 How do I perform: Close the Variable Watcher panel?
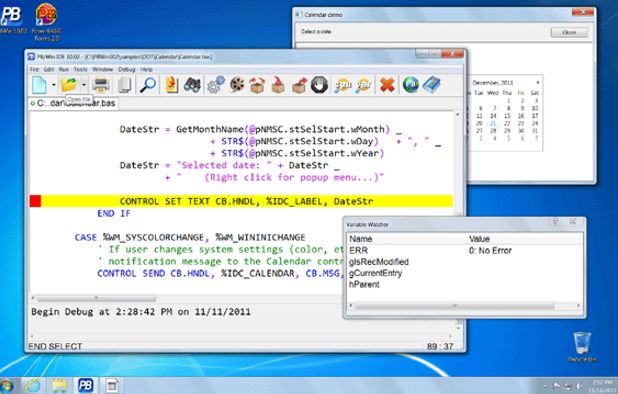coord(573,222)
